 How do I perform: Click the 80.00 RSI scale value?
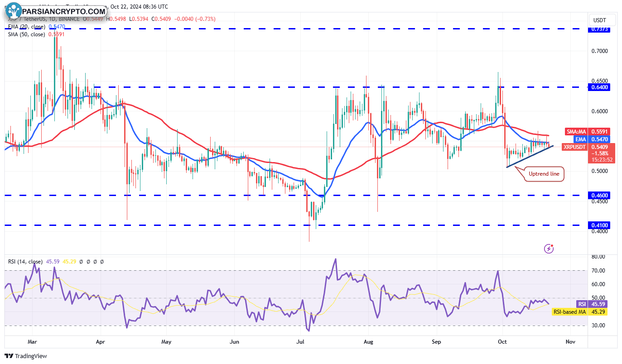[x=598, y=257]
